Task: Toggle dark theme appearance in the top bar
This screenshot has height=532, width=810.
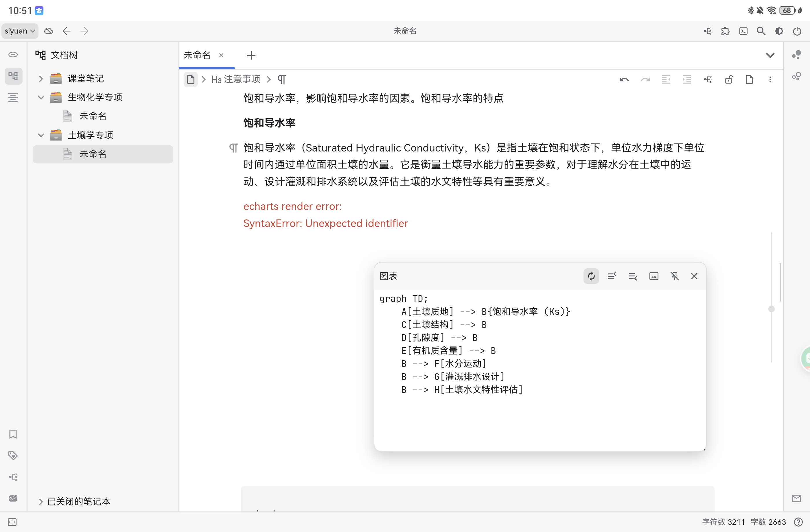Action: click(x=779, y=31)
